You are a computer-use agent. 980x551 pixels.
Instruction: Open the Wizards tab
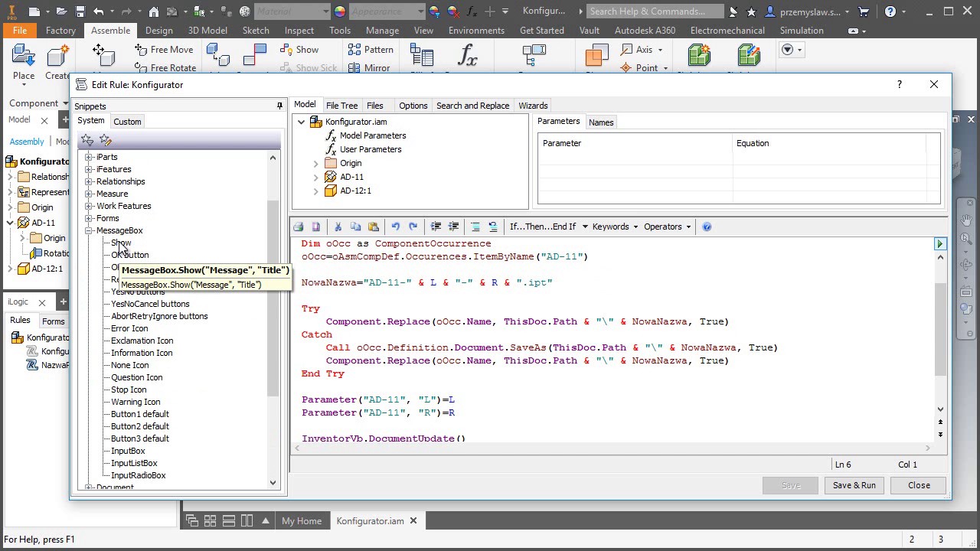533,106
